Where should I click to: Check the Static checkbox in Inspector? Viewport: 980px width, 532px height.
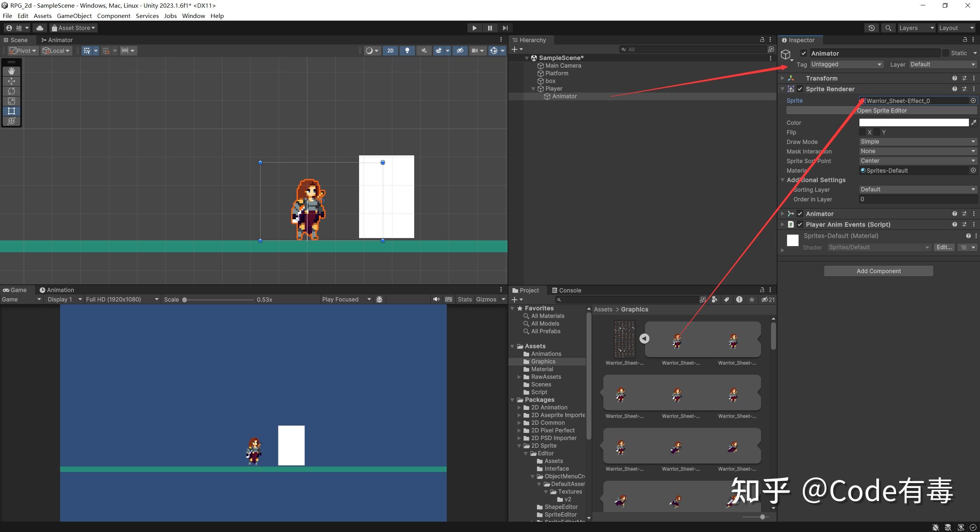tap(946, 53)
